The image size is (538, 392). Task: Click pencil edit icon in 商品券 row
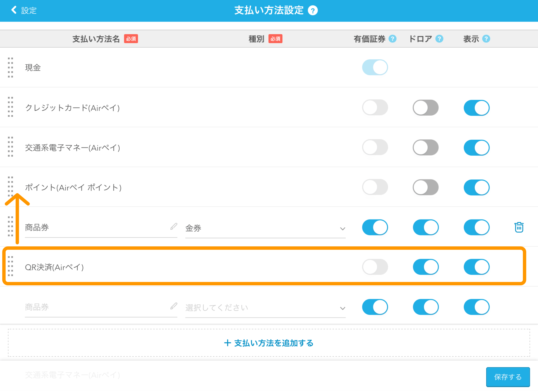pos(174,226)
